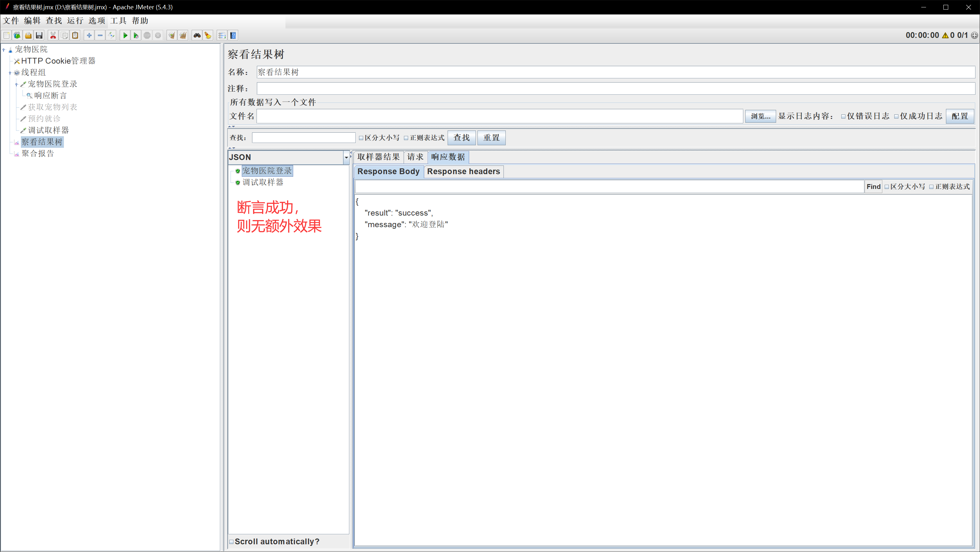Click the blue Help book icon
Image resolution: width=980 pixels, height=552 pixels.
(233, 35)
